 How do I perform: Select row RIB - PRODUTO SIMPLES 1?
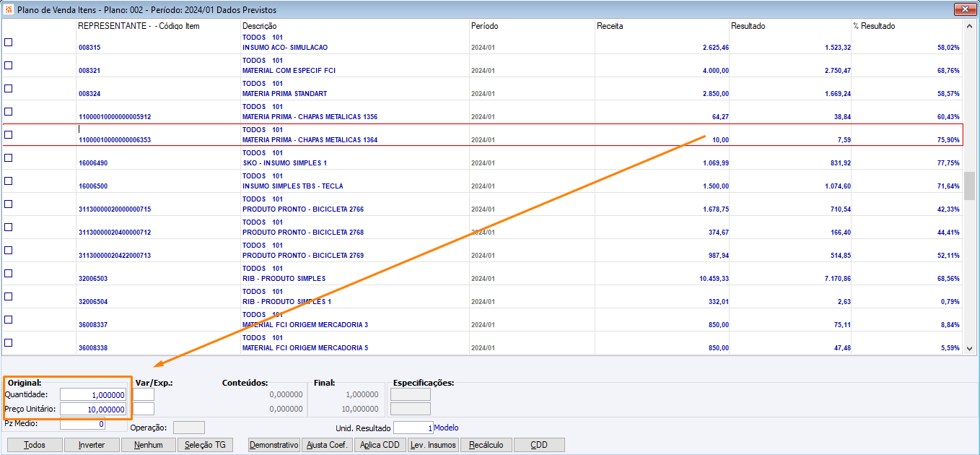(x=482, y=297)
